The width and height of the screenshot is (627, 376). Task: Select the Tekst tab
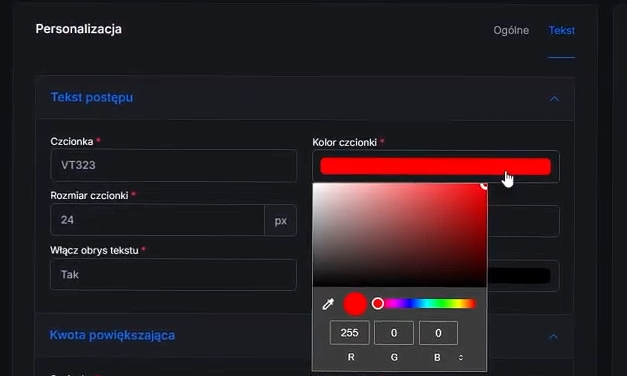[561, 30]
